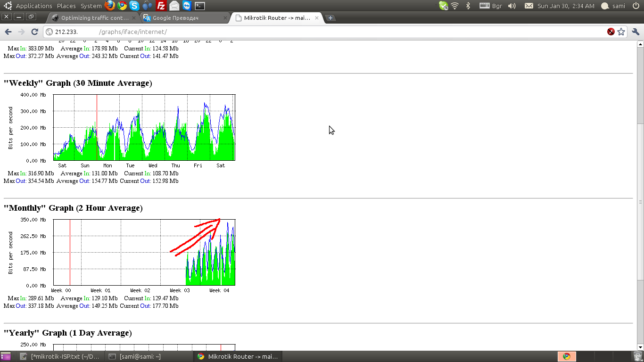Switch keyboard layout via Bgr indicator

(491, 6)
